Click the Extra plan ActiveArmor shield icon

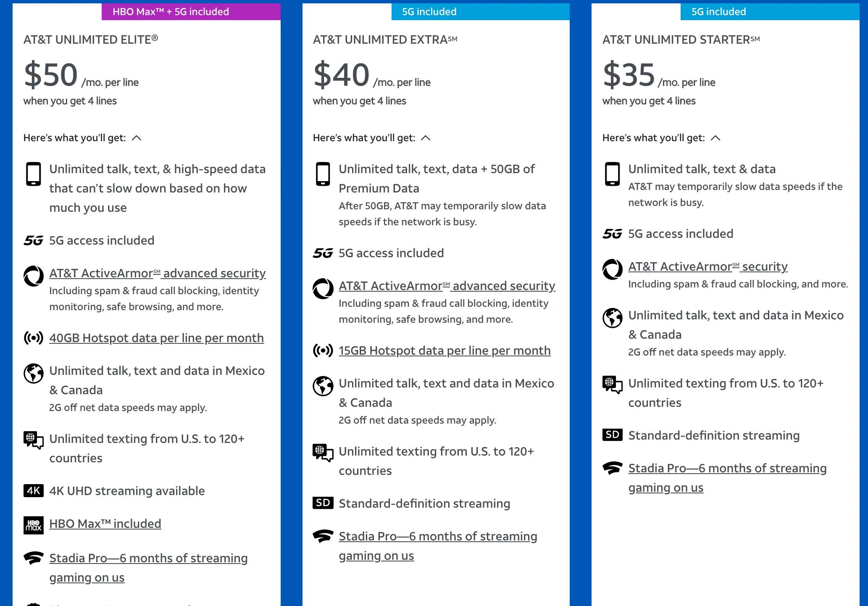click(x=323, y=288)
